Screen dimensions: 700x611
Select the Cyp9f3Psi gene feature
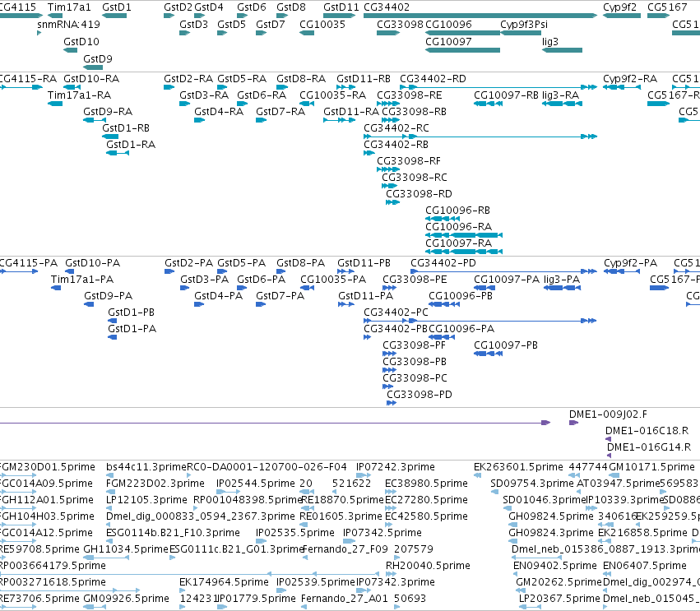[521, 33]
